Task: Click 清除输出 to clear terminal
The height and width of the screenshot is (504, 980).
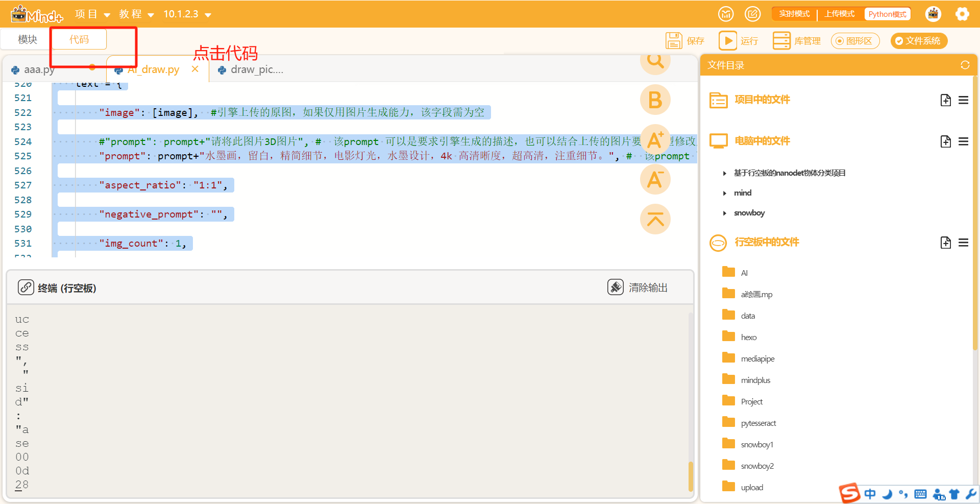Action: pos(638,287)
